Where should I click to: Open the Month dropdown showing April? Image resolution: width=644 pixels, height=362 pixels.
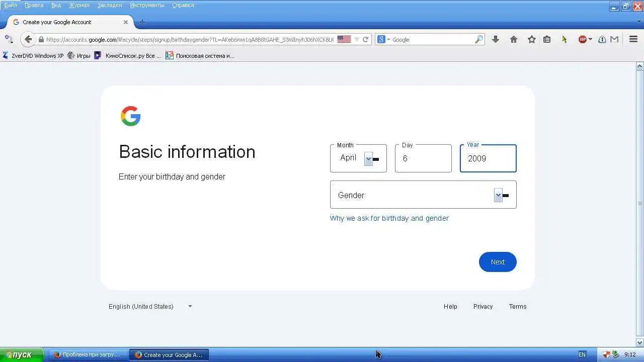[358, 158]
